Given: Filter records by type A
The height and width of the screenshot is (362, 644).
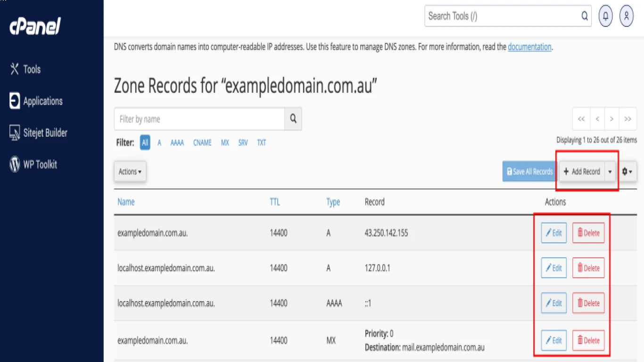Looking at the screenshot, I should tap(159, 142).
